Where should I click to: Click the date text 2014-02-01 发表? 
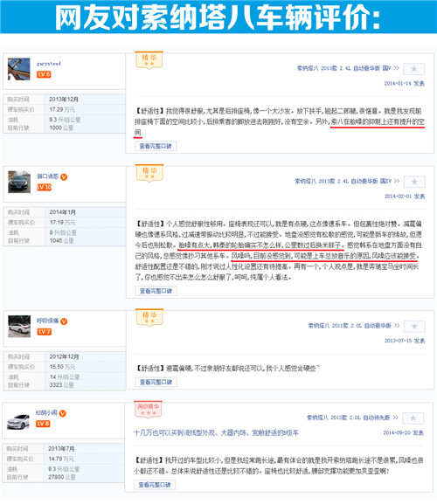(405, 197)
